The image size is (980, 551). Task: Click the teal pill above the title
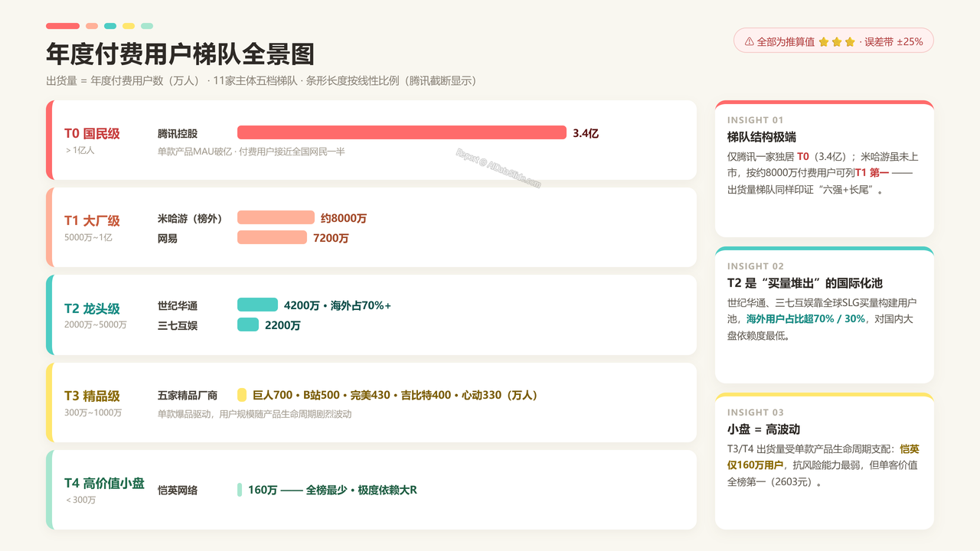(x=110, y=26)
